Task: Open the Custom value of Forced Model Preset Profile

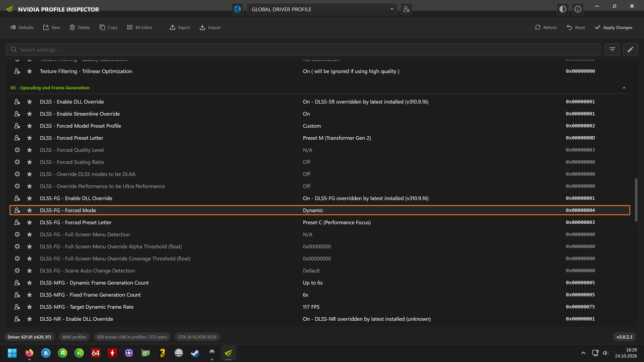Action: tap(312, 126)
